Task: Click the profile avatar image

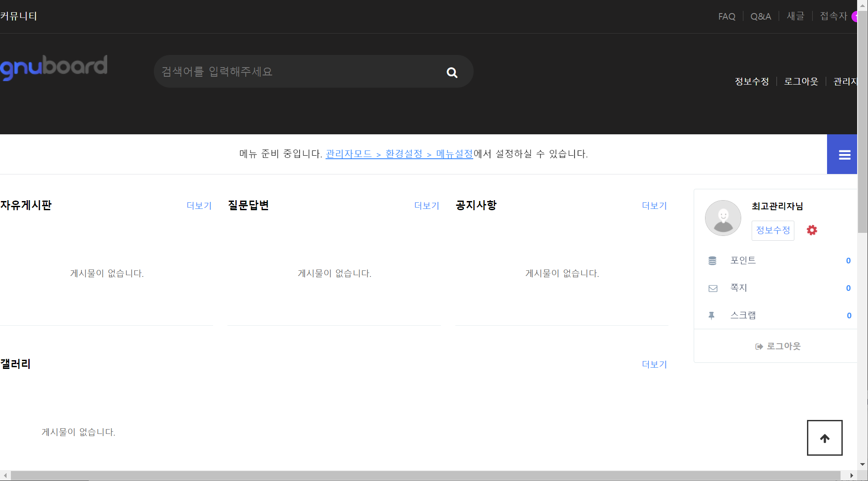Action: coord(722,218)
